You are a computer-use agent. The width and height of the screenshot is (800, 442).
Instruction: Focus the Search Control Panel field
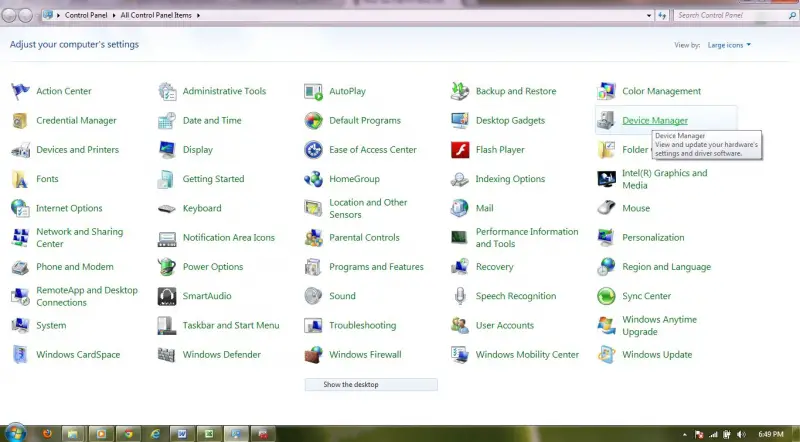[735, 15]
